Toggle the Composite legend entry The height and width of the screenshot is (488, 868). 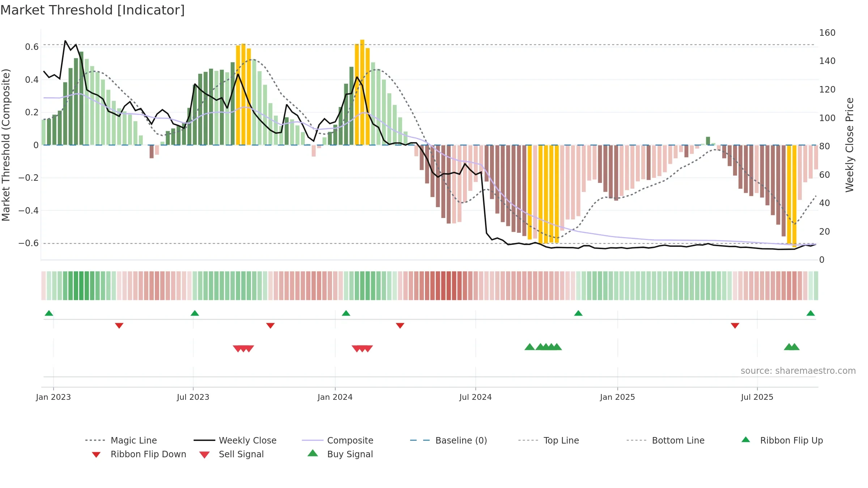click(x=337, y=440)
